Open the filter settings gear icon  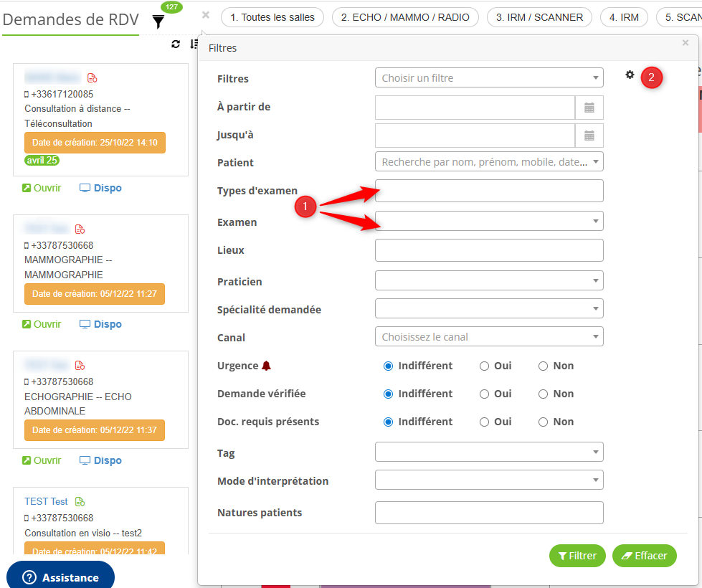click(x=630, y=75)
